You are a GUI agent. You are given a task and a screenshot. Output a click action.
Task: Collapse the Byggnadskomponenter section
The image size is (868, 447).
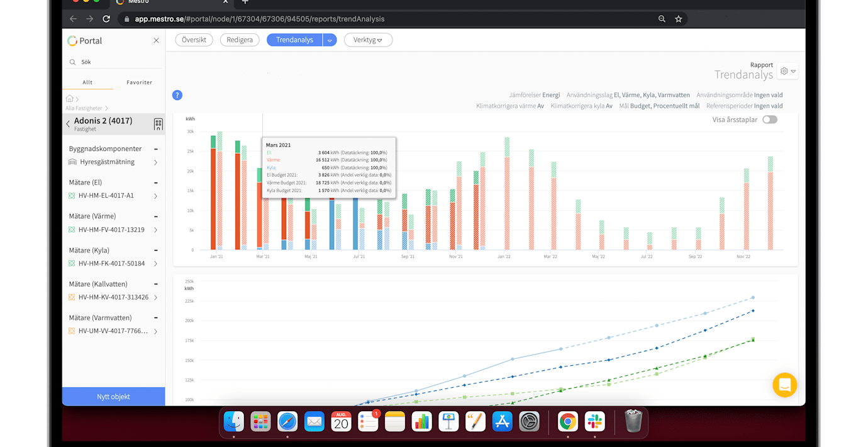[156, 149]
